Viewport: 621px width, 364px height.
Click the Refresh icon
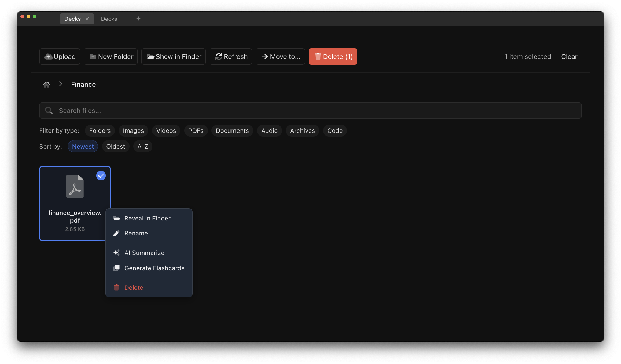click(218, 56)
